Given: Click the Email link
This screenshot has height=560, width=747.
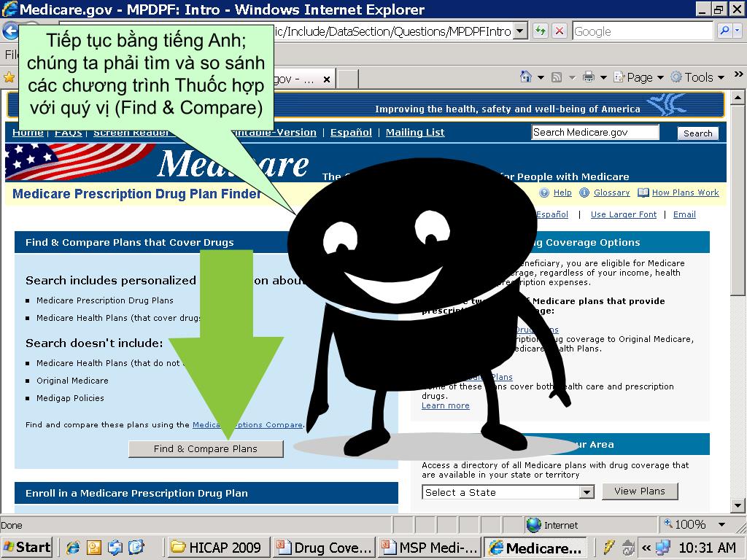Looking at the screenshot, I should pyautogui.click(x=684, y=214).
